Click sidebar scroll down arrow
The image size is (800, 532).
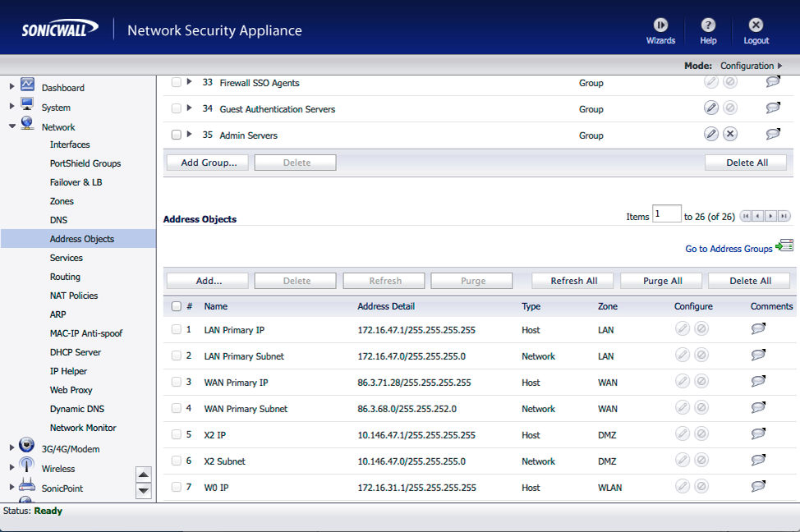click(x=144, y=491)
